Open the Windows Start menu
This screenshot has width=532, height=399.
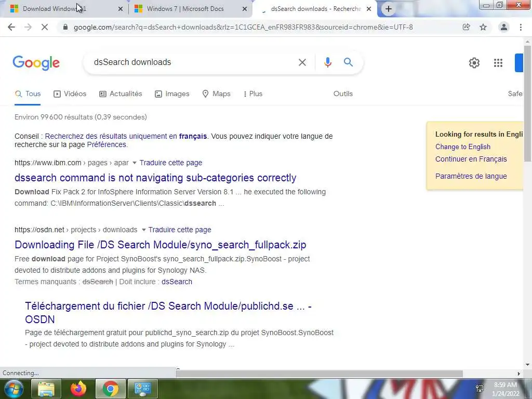pyautogui.click(x=14, y=389)
